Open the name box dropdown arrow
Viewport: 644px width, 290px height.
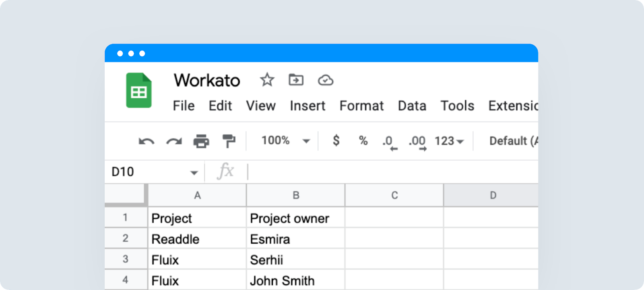click(x=194, y=172)
